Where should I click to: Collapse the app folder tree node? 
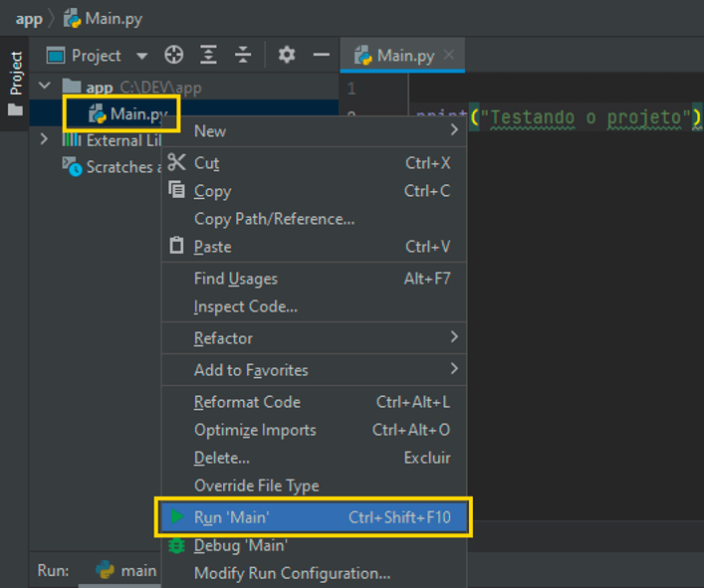tap(45, 86)
